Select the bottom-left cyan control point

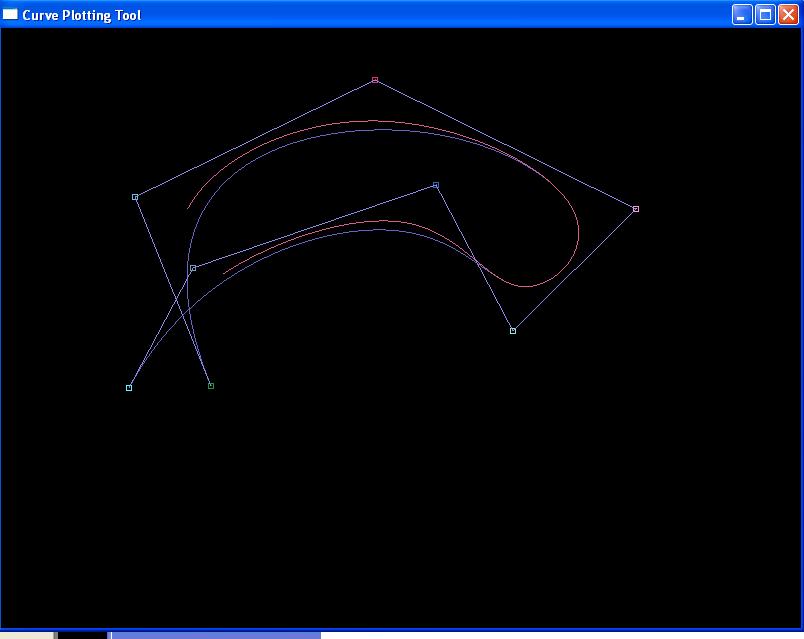[129, 388]
